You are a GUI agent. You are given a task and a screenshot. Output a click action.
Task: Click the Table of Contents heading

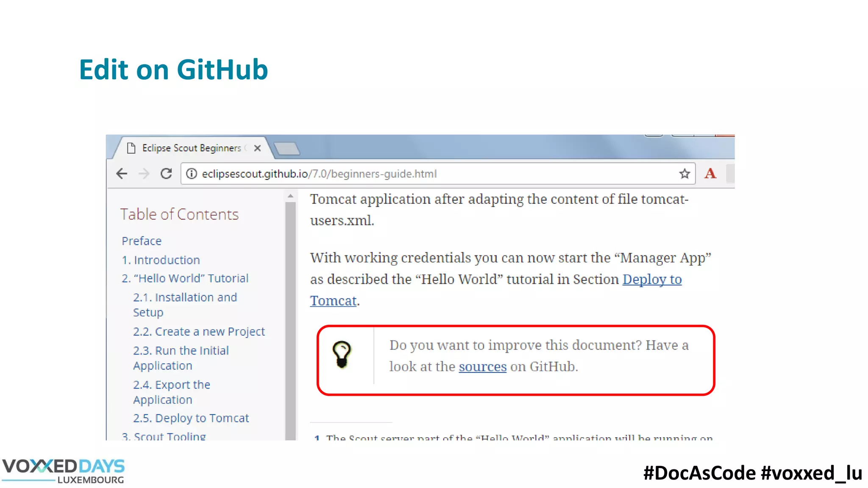coord(179,214)
